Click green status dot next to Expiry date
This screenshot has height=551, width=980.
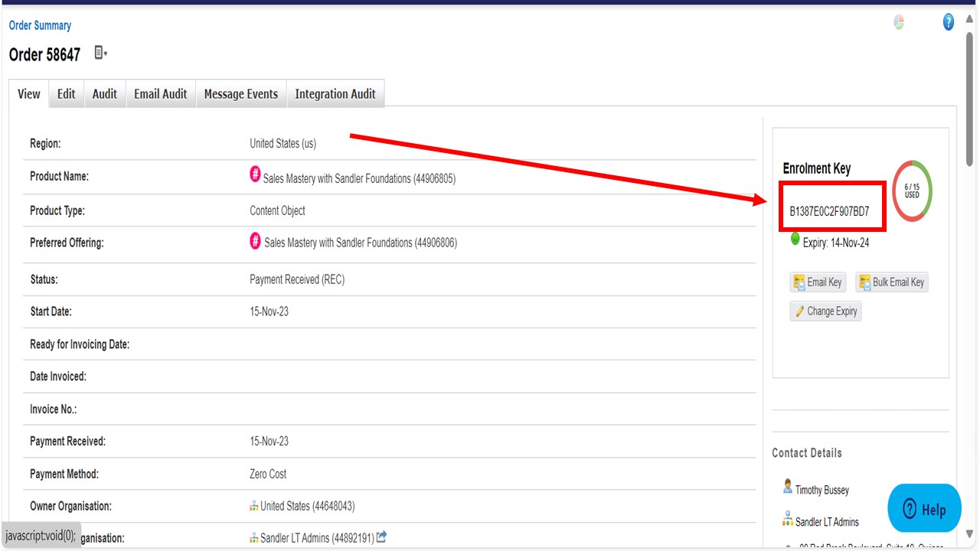click(795, 239)
